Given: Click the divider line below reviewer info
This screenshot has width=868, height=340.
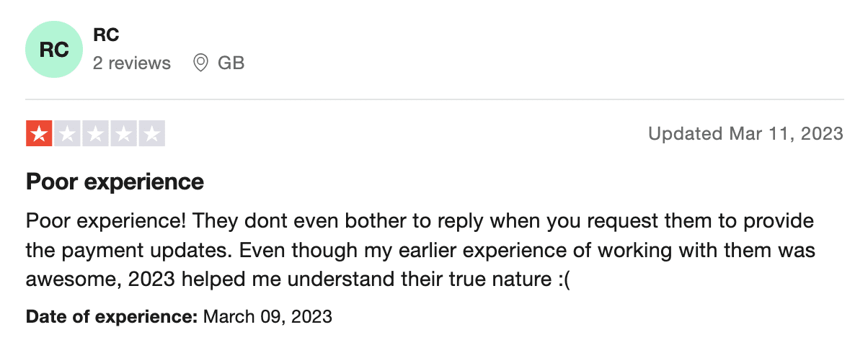Looking at the screenshot, I should (435, 99).
